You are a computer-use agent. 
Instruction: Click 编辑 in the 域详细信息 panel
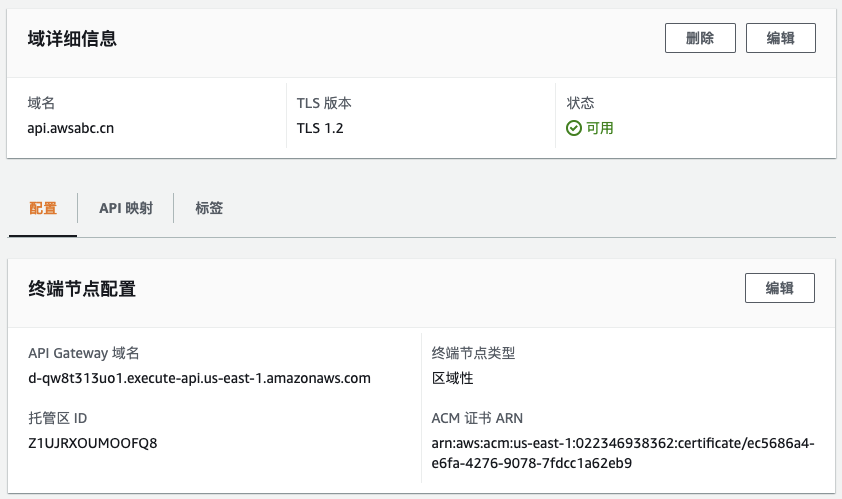[x=780, y=38]
